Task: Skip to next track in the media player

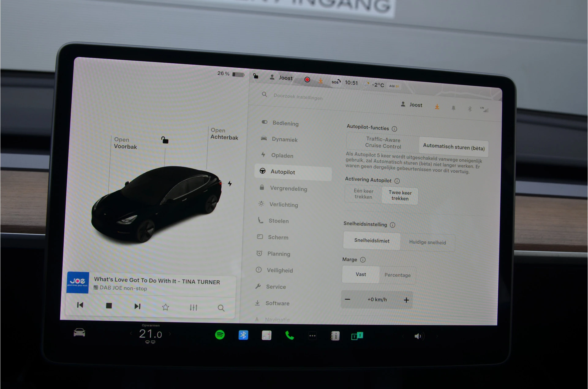Action: pos(137,306)
